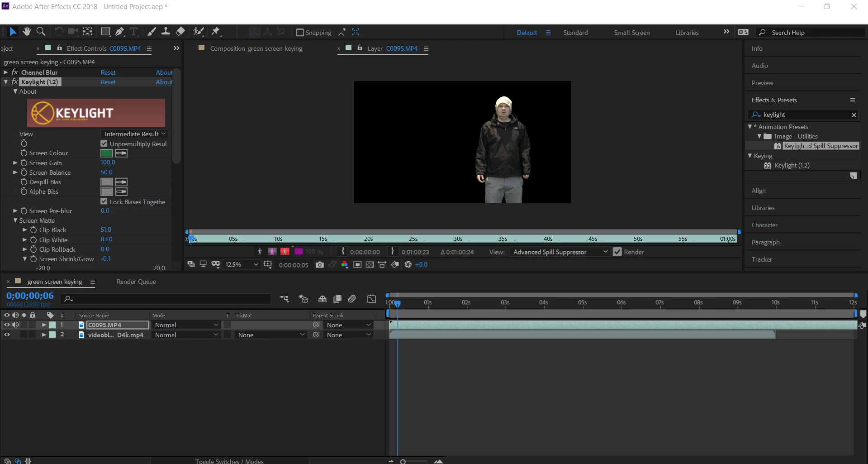The width and height of the screenshot is (868, 464).
Task: Click the Search Help field
Action: [810, 33]
